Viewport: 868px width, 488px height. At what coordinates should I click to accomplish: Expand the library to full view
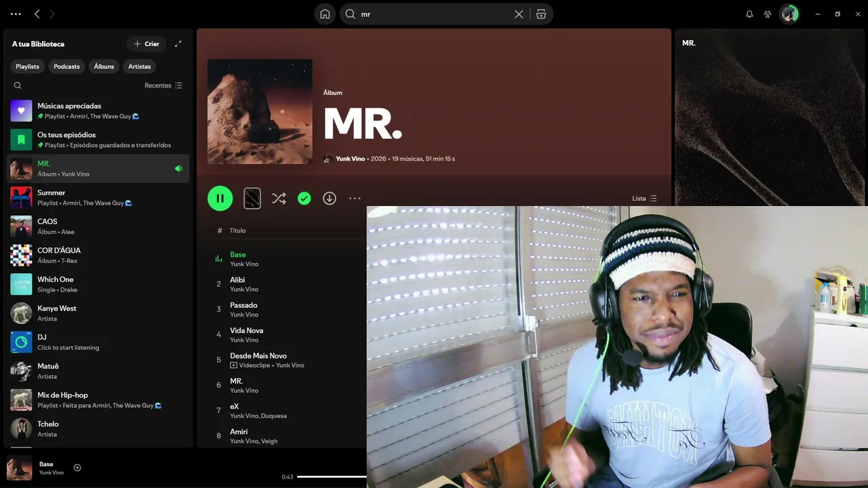coord(178,44)
